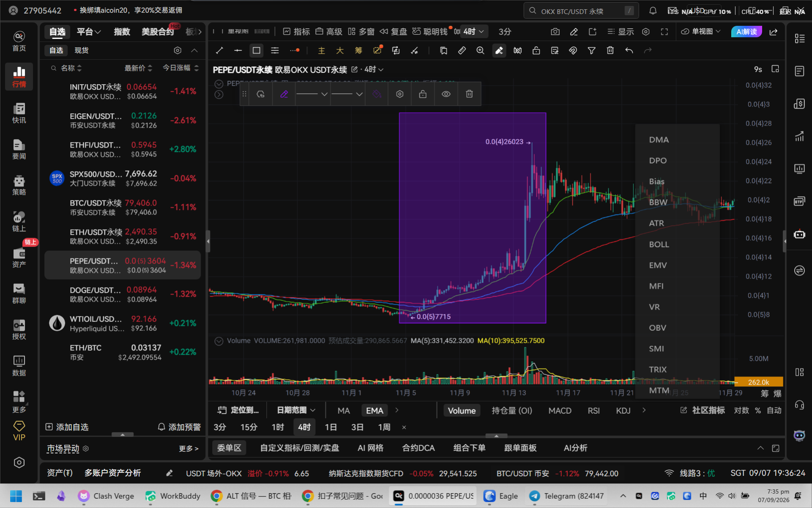Image resolution: width=812 pixels, height=508 pixels.
Task: Open notification bell in top bar
Action: pyautogui.click(x=653, y=11)
